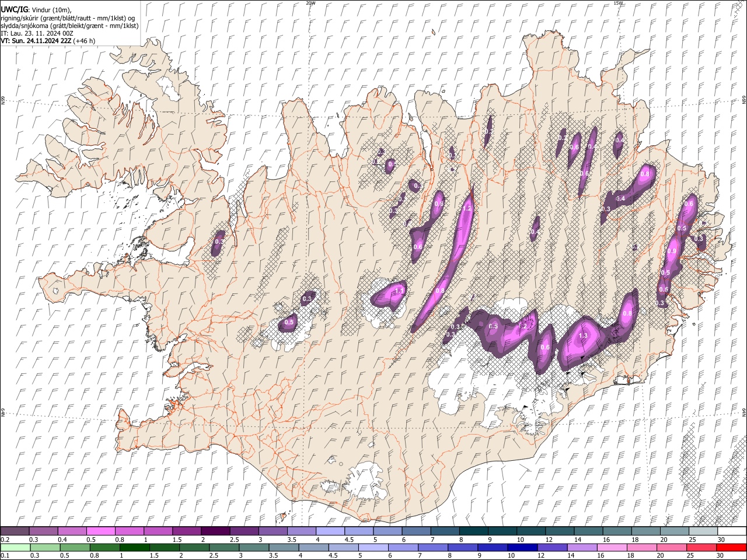Pick the medium green 0.5 rain-scale swatch
Viewport: 747px width, 560px height.
75,548
